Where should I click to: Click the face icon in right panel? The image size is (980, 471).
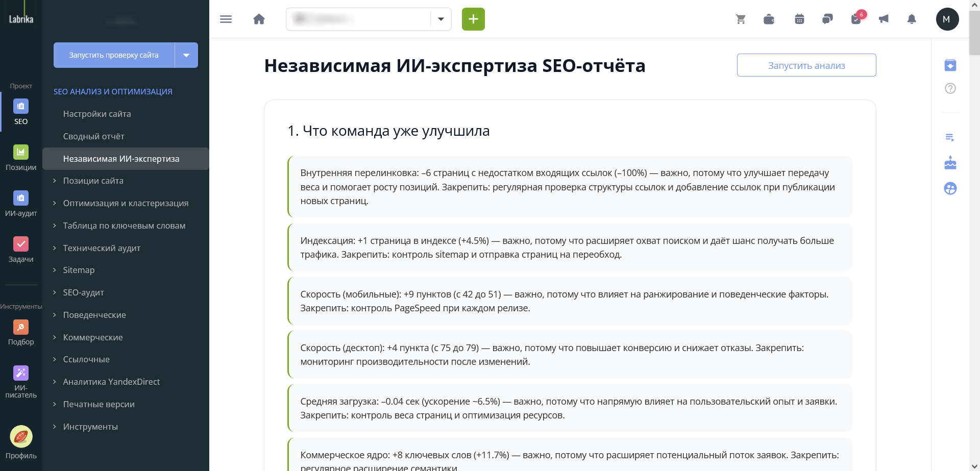pos(950,188)
